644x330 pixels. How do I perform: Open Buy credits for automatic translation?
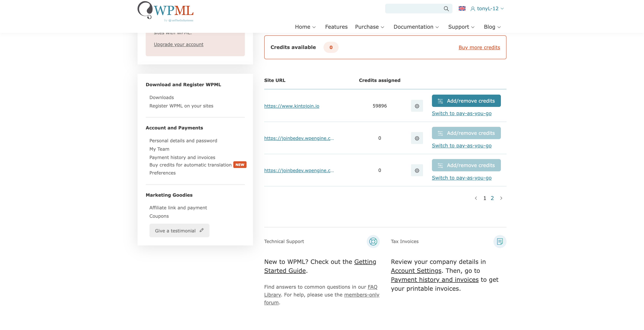tap(190, 165)
